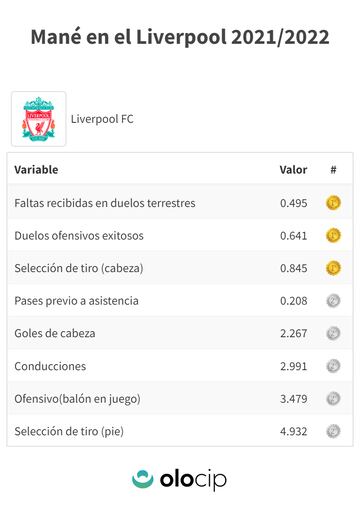Select the Goles de cabeza variable label
Image resolution: width=360 pixels, height=506 pixels.
(x=55, y=333)
